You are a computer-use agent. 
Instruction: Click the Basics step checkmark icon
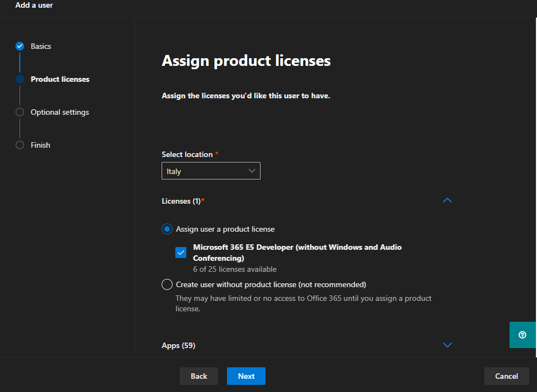click(20, 46)
